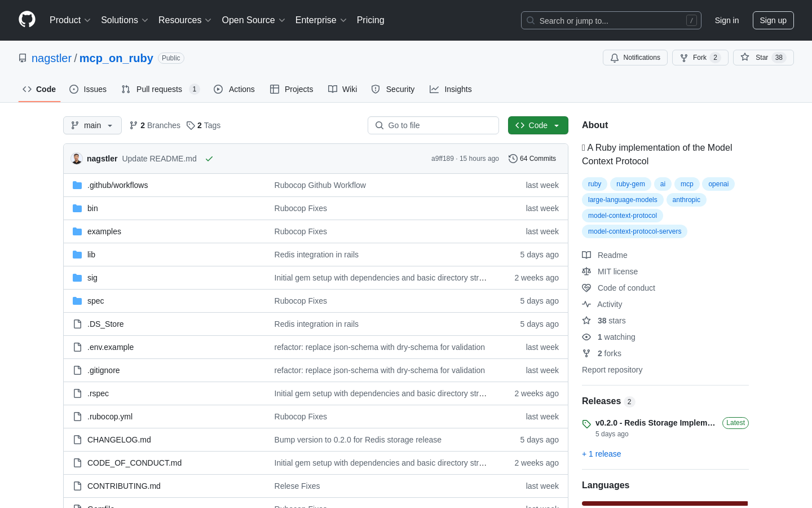The image size is (812, 508).
Task: Click the model-context-protocol-servers topic tag
Action: pos(634,231)
